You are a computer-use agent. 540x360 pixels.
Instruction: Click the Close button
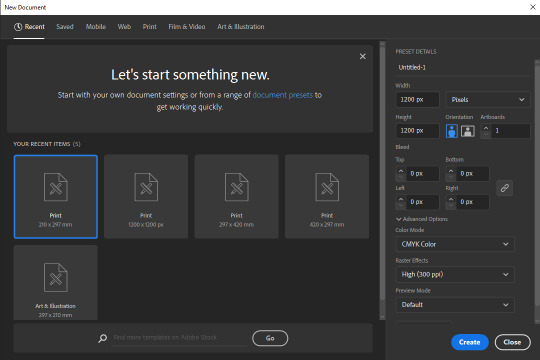click(x=512, y=342)
